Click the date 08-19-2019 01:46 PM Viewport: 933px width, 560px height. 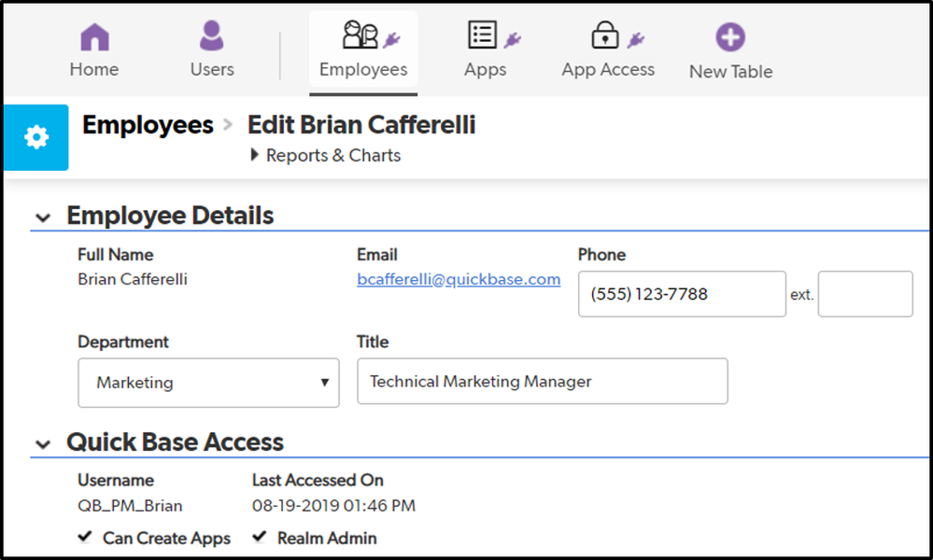pos(333,505)
